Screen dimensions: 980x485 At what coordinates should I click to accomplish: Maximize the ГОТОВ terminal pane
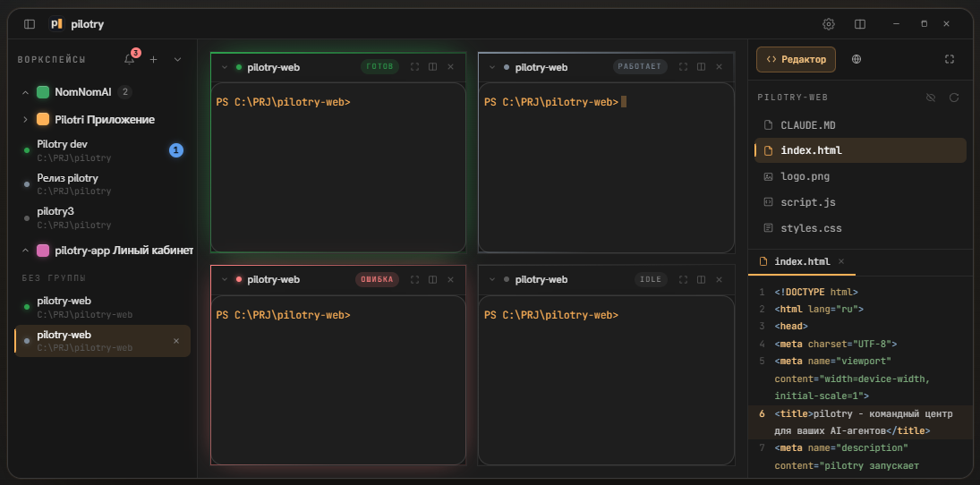[414, 67]
